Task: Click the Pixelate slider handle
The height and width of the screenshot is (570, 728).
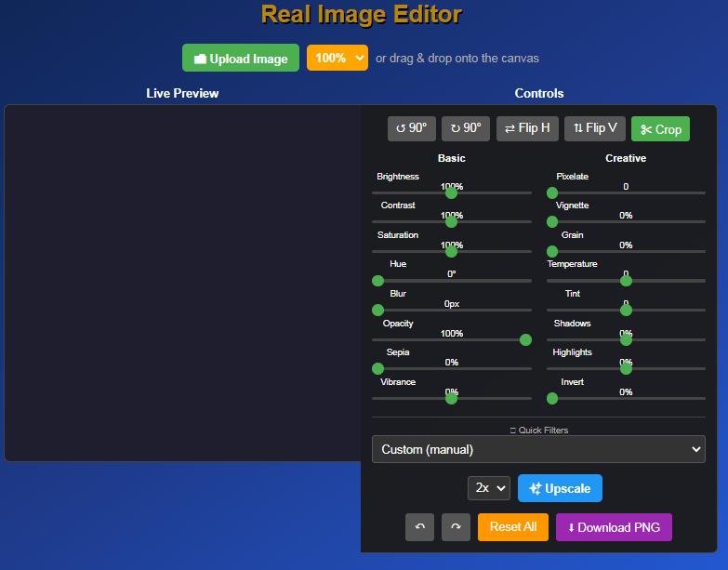Action: coord(552,192)
